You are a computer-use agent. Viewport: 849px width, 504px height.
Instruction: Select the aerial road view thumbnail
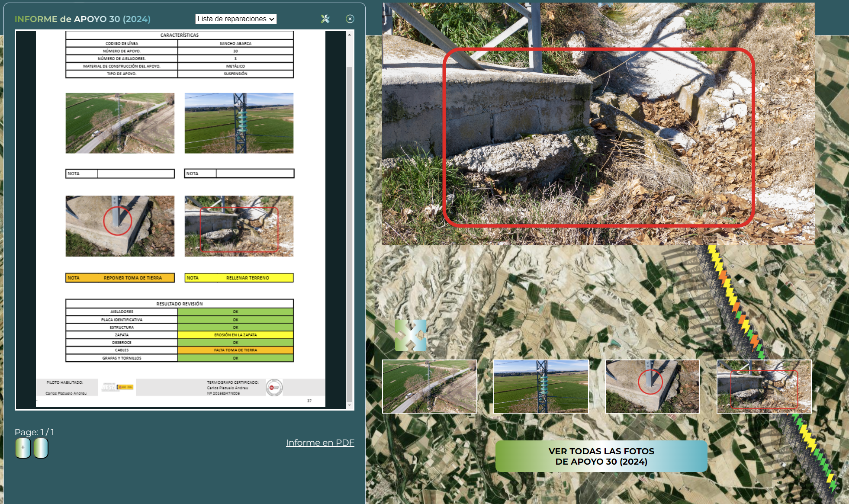429,386
